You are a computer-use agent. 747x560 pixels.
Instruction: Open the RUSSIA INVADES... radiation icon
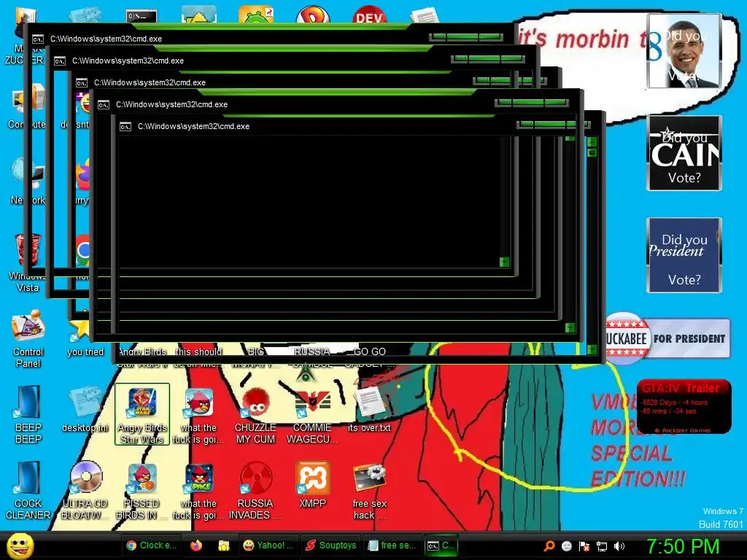click(255, 491)
